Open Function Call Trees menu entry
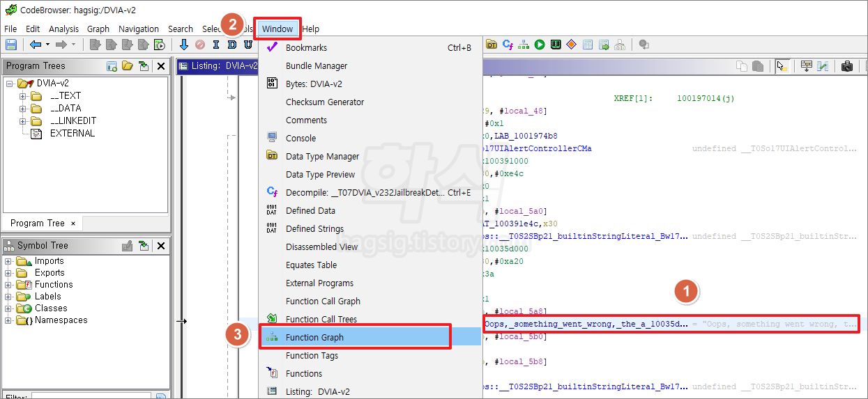This screenshot has height=399, width=868. coord(370,319)
